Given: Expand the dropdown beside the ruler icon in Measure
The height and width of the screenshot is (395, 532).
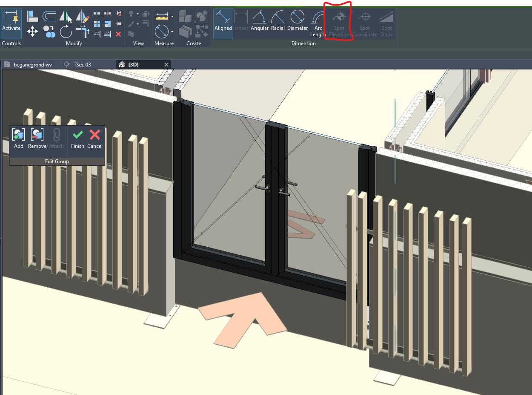Looking at the screenshot, I should point(173,16).
